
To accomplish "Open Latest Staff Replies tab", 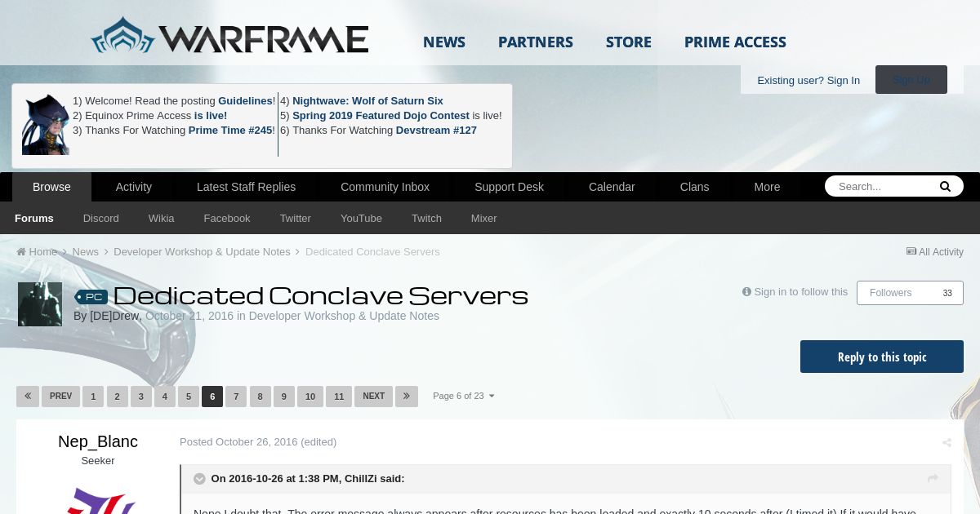I will coord(246,187).
